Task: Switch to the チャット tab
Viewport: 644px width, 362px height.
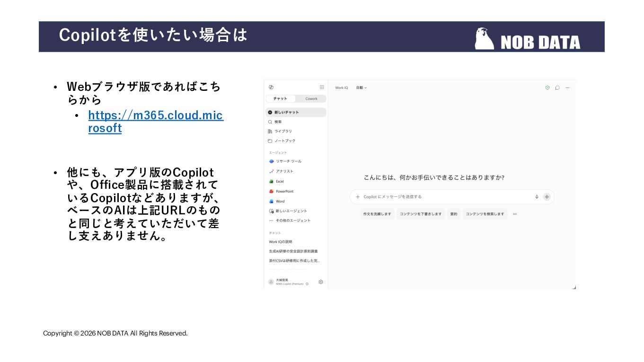Action: [x=281, y=98]
